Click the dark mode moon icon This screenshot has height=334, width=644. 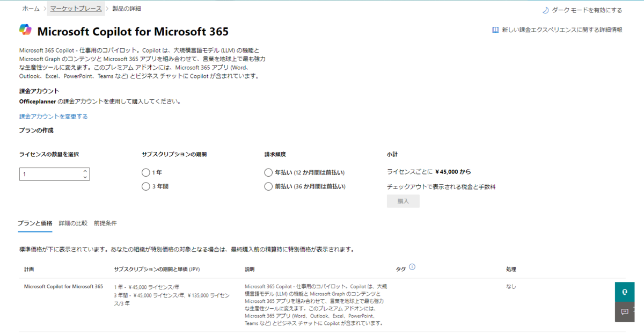pyautogui.click(x=545, y=10)
